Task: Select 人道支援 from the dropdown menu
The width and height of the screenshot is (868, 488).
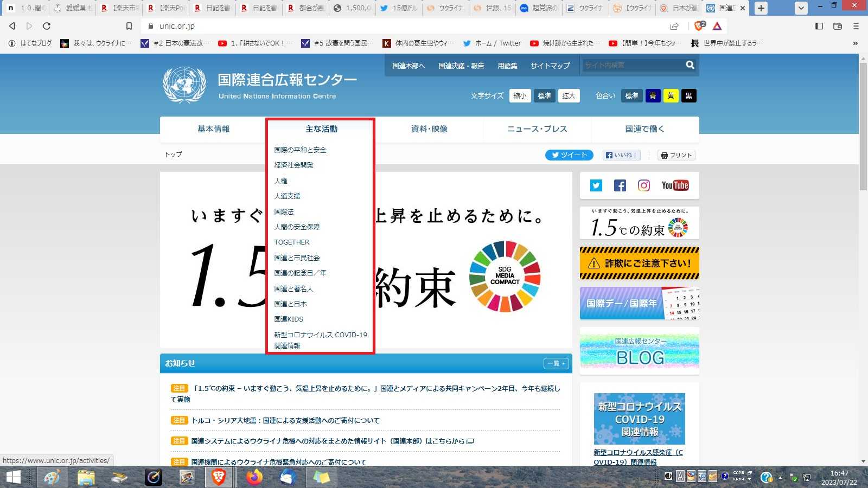Action: (x=287, y=196)
